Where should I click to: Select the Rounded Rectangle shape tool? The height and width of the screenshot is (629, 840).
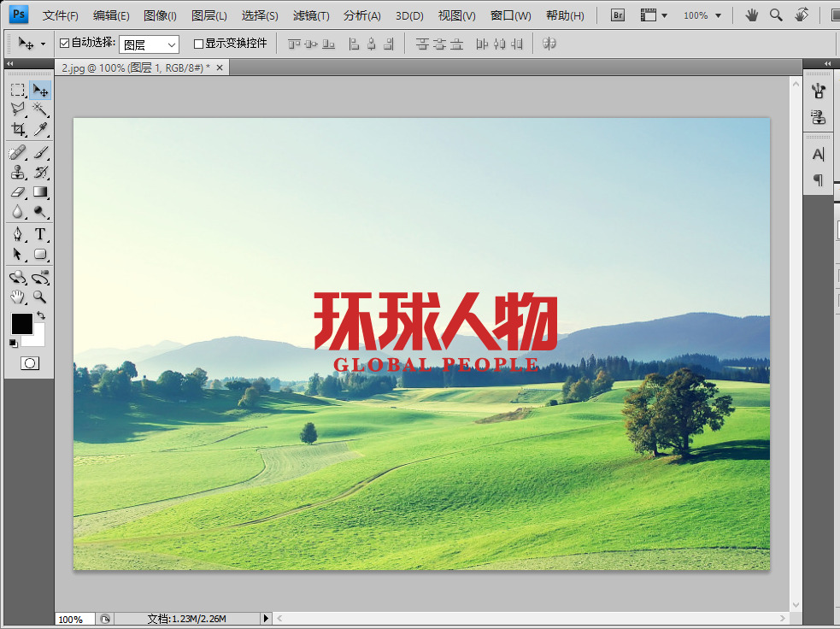tap(40, 254)
